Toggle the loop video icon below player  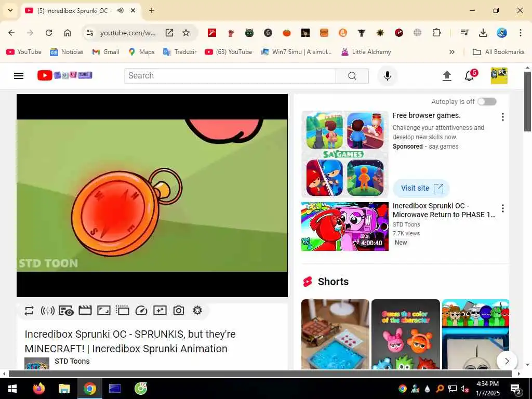click(29, 311)
